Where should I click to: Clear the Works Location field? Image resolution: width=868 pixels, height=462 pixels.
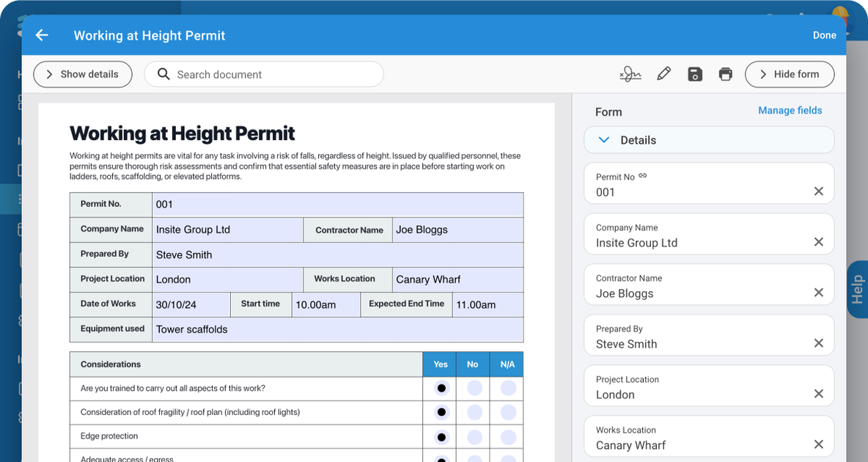pyautogui.click(x=818, y=444)
